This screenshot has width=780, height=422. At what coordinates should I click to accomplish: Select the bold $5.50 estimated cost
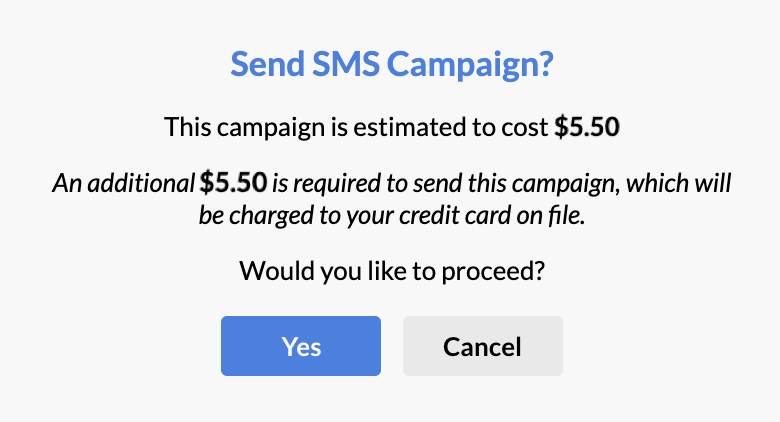(587, 126)
